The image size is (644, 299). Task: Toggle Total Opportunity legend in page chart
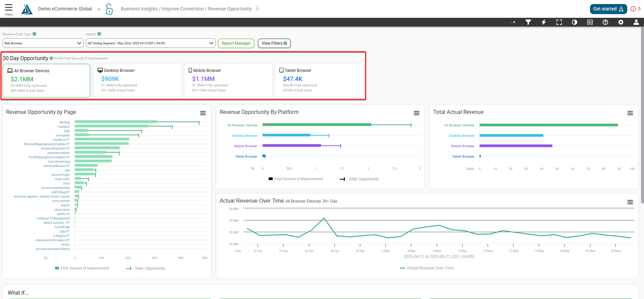coord(146,268)
